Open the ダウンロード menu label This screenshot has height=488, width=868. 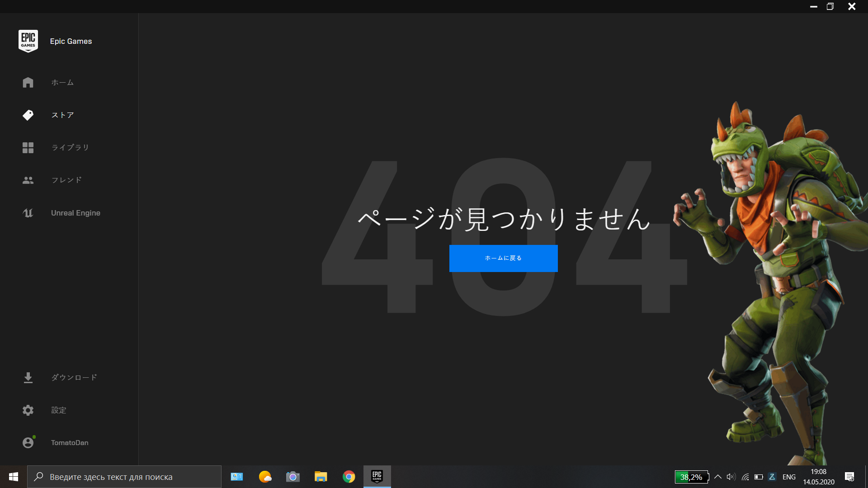tap(74, 377)
